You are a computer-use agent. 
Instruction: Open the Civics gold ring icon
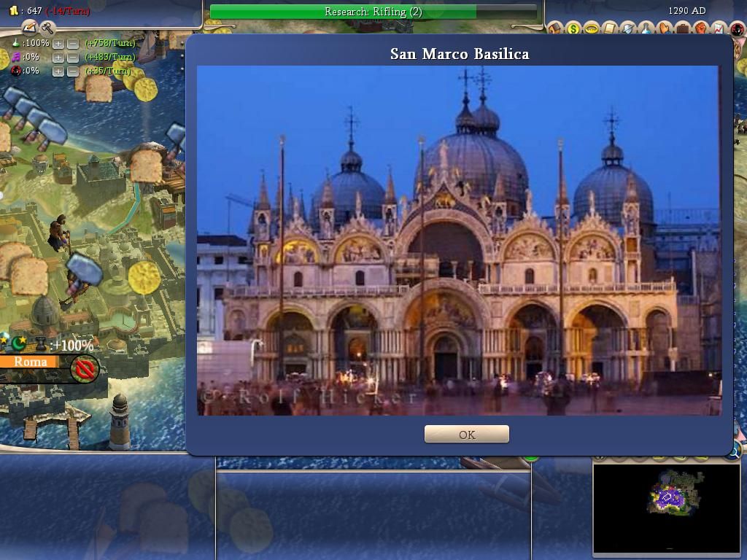tap(592, 28)
